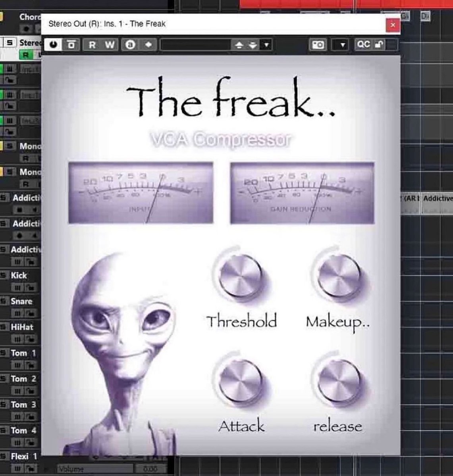Click lock icon on Flexi 1 track
Viewport: 453px width, 476px height.
coord(31,468)
